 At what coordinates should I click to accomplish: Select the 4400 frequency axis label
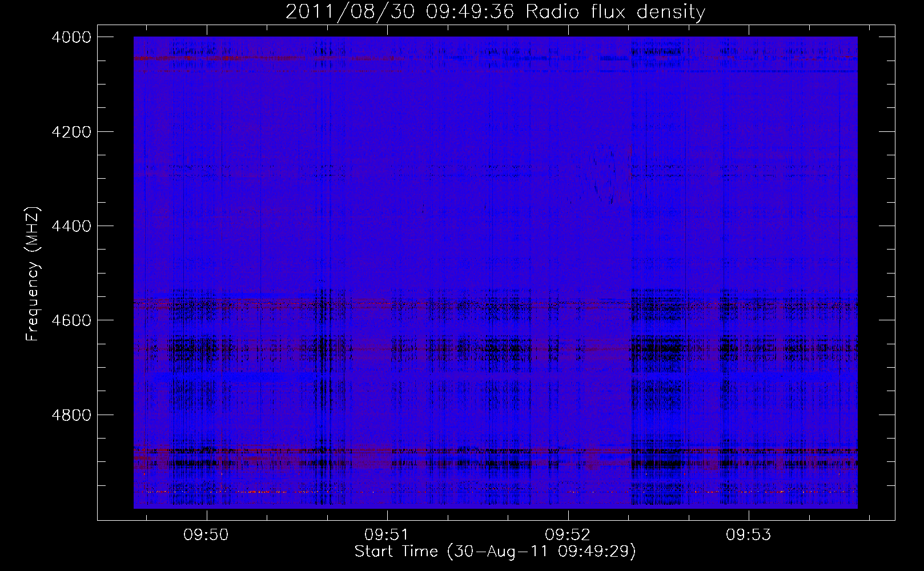click(x=71, y=226)
